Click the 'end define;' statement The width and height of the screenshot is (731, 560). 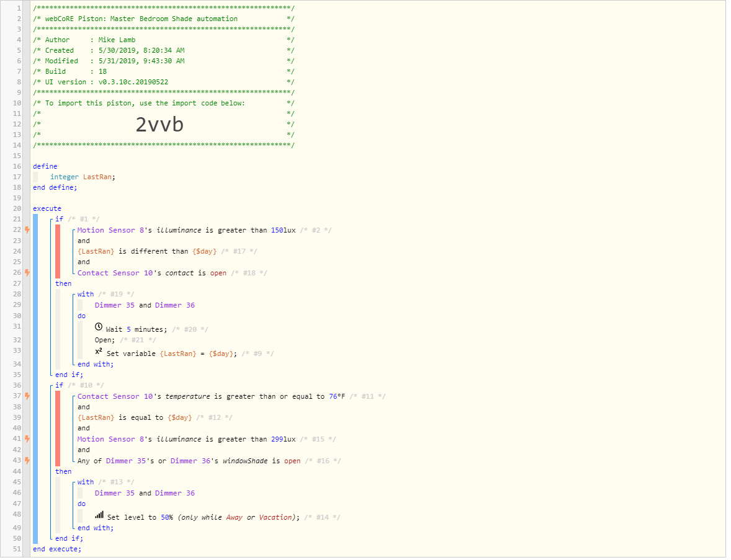[x=55, y=189]
